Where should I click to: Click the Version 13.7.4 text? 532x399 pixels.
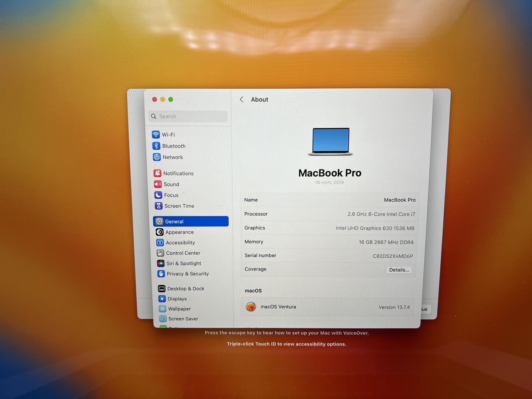point(394,307)
